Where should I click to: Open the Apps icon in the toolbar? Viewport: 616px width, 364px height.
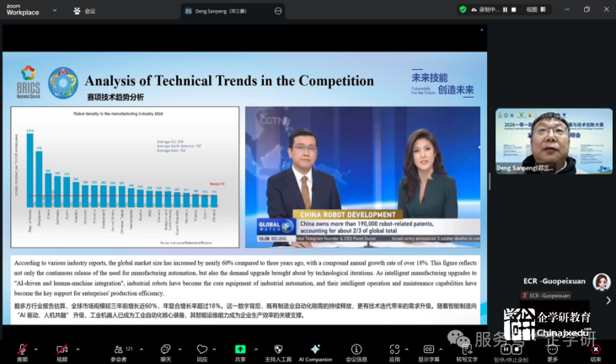pyautogui.click(x=394, y=348)
